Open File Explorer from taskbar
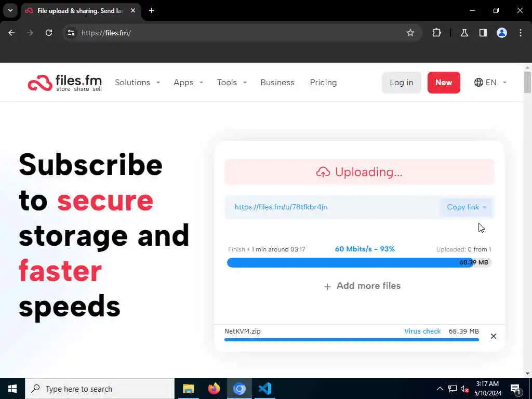The height and width of the screenshot is (399, 532). click(188, 389)
